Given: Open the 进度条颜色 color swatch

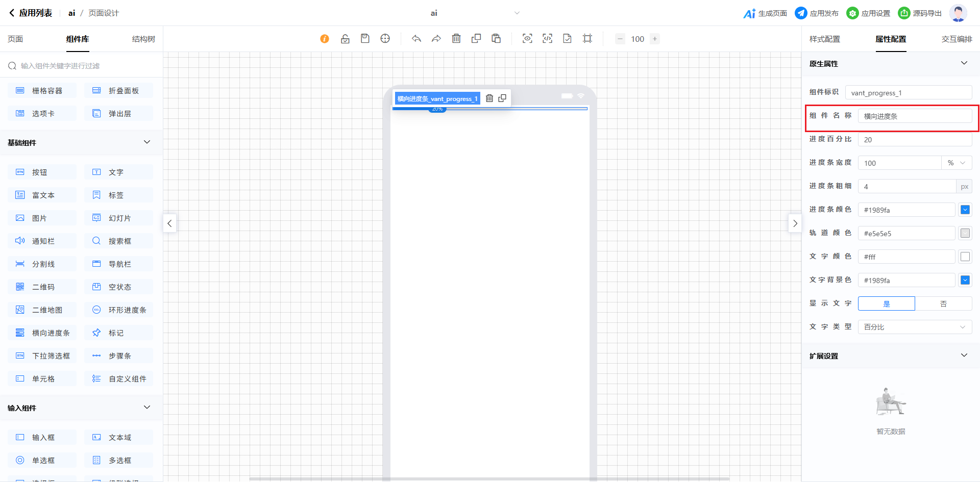Looking at the screenshot, I should pos(965,210).
